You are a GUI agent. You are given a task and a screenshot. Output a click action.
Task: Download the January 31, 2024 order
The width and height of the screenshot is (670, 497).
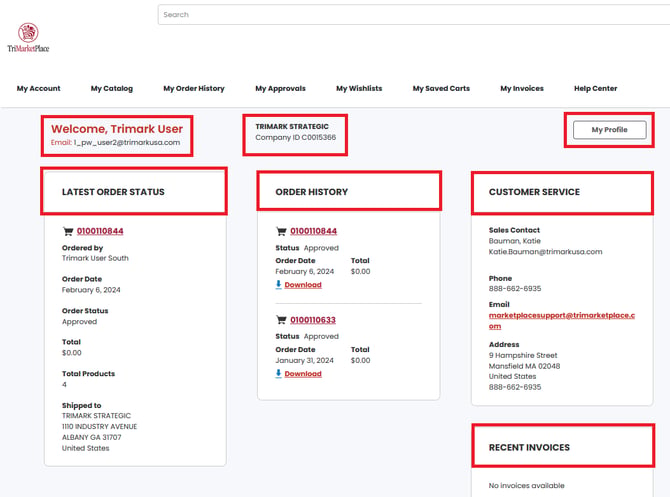pos(303,373)
